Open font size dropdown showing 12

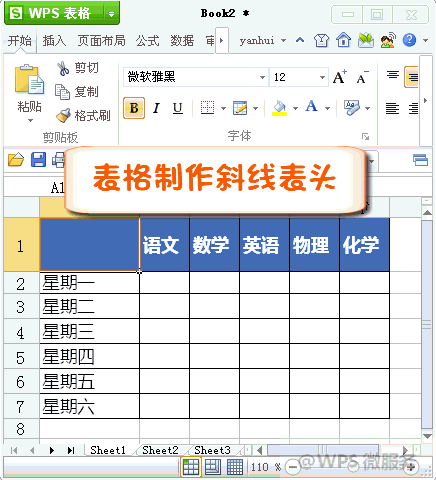[x=322, y=77]
